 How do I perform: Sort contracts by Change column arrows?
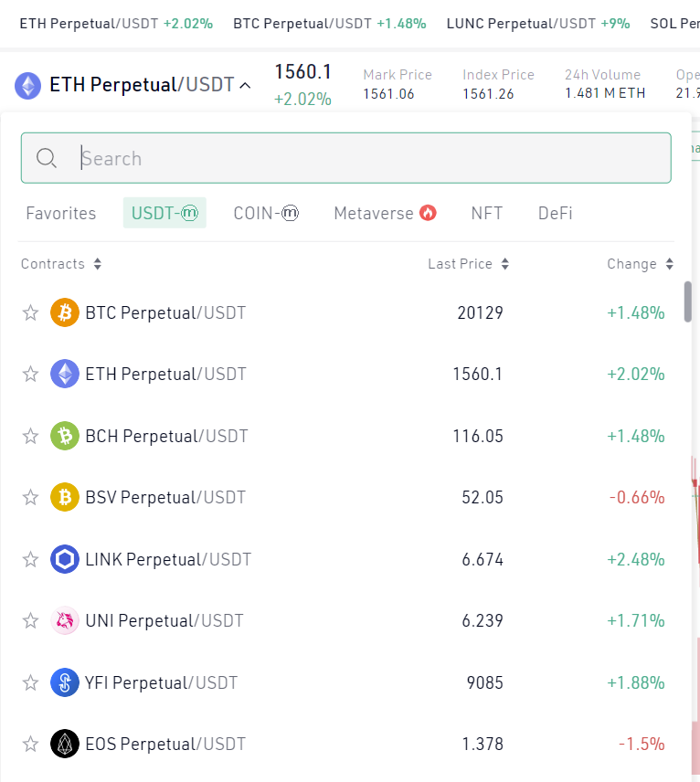[669, 264]
